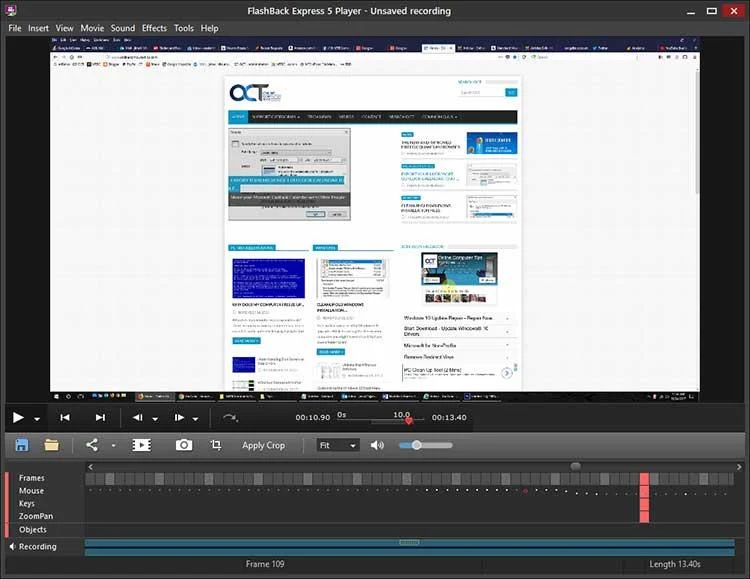Click the timeline horizontal scrollbar thumb
Image resolution: width=750 pixels, height=579 pixels.
(576, 466)
